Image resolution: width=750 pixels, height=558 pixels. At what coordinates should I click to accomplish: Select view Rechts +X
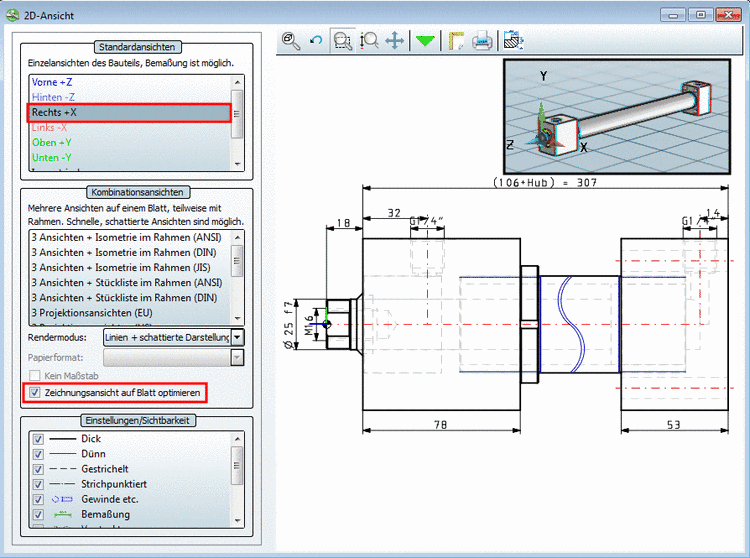[x=129, y=113]
